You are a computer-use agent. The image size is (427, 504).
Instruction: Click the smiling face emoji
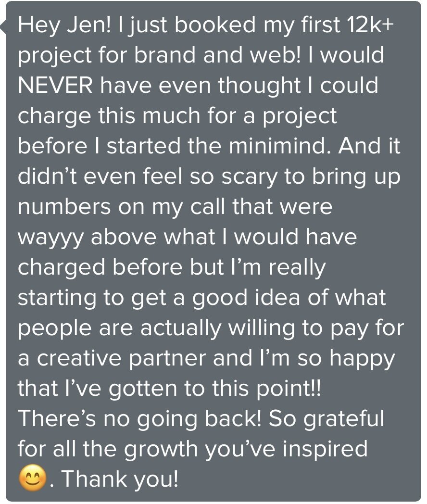pyautogui.click(x=32, y=478)
